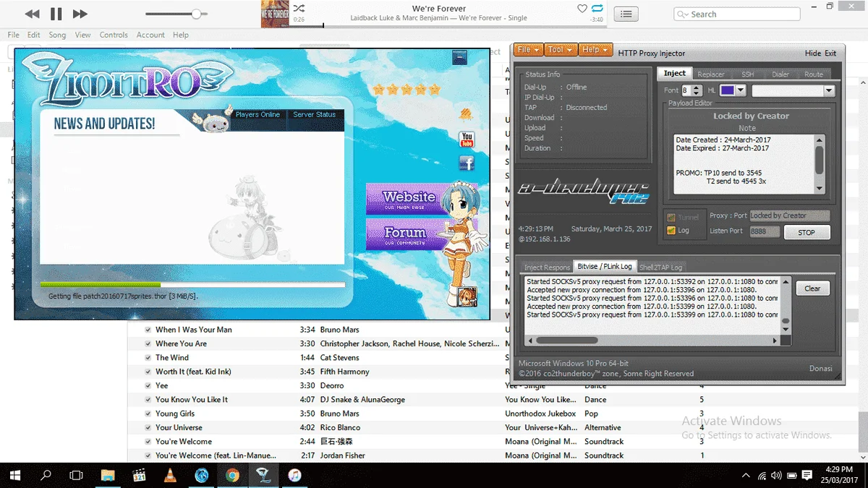Toggle shuffle icon beside album art
The image size is (868, 488).
point(299,9)
